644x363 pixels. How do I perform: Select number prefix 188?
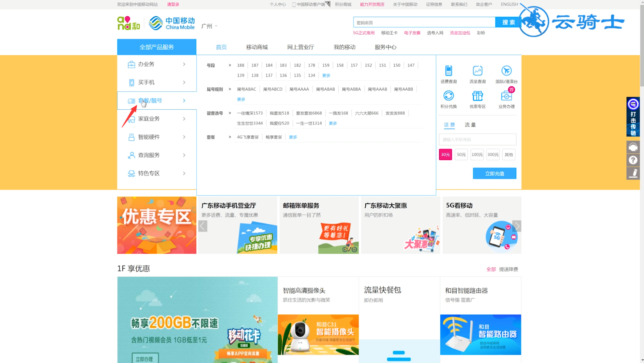tap(241, 65)
